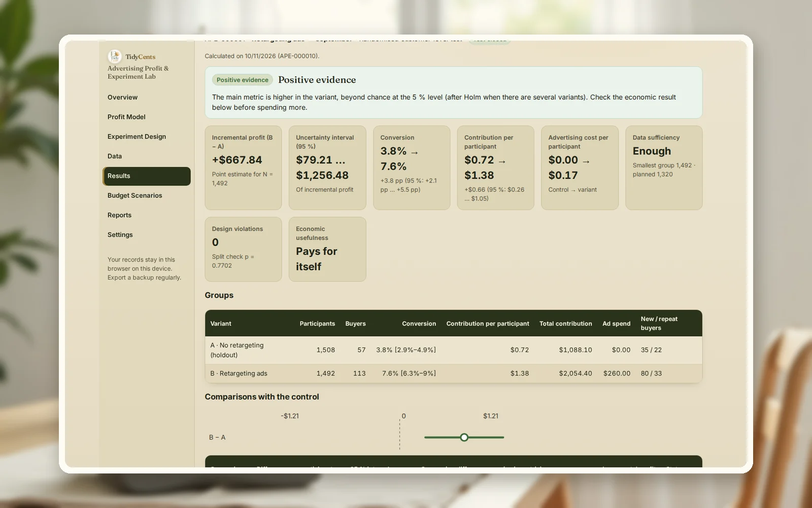Click the Ad spend column header
Image resolution: width=812 pixels, height=508 pixels.
point(616,324)
